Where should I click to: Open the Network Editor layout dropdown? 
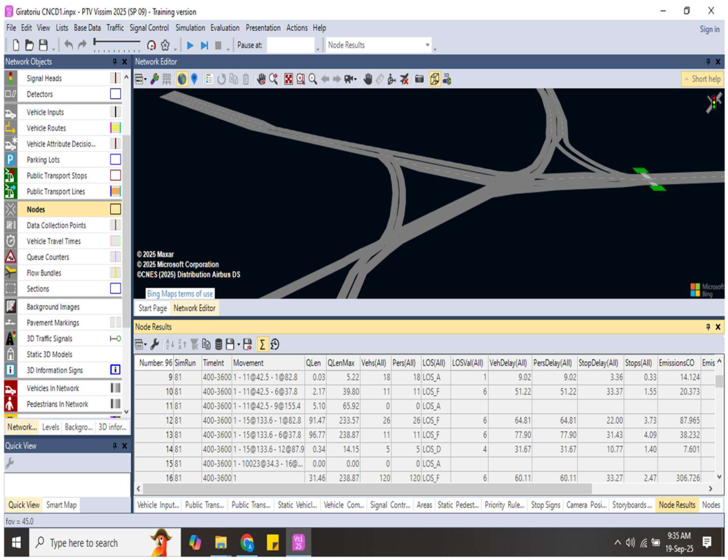coord(140,79)
